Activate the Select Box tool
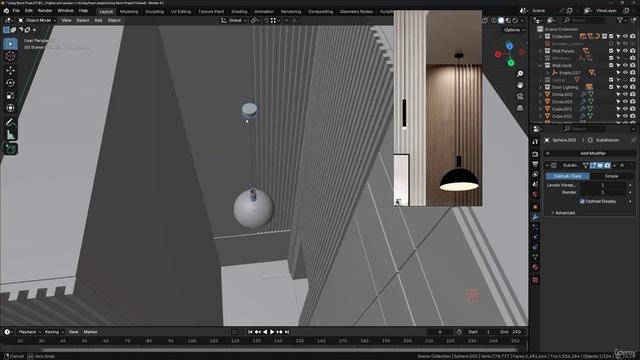The height and width of the screenshot is (360, 640). (x=10, y=44)
